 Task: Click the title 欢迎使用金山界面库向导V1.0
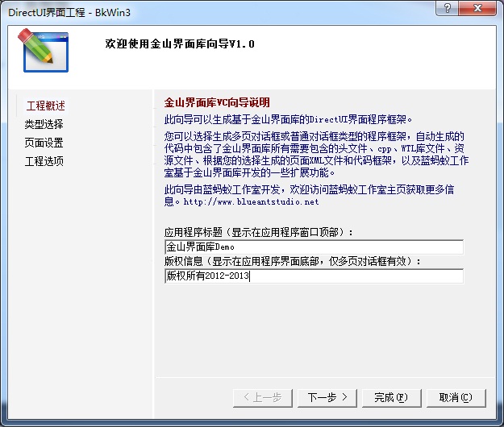(180, 44)
